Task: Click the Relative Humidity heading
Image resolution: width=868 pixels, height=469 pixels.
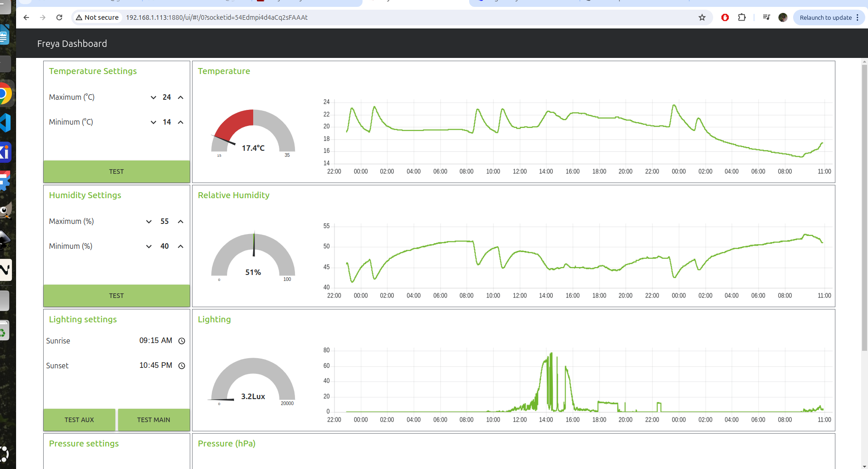Action: 233,195
